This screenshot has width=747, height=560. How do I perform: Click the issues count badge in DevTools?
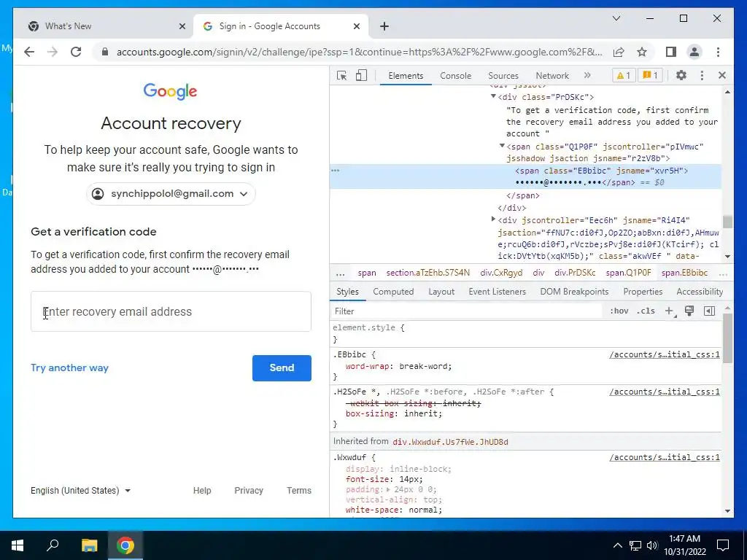coord(650,75)
